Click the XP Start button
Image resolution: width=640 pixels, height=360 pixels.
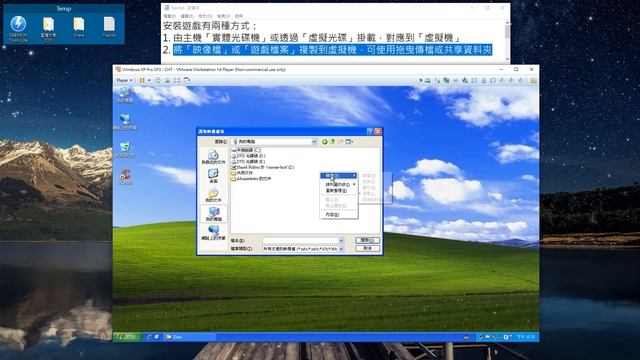(127, 337)
